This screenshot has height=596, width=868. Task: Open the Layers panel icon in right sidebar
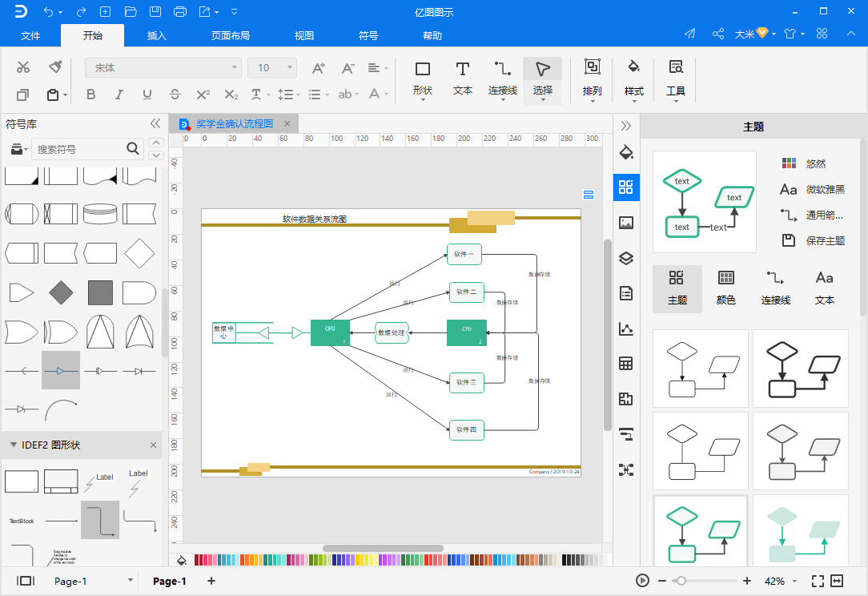(x=626, y=258)
